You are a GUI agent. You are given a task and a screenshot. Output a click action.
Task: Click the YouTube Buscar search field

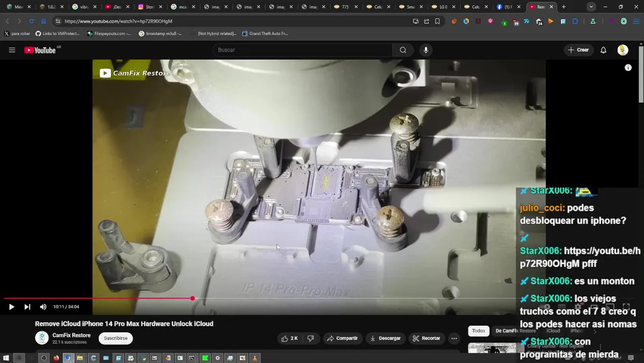click(302, 50)
